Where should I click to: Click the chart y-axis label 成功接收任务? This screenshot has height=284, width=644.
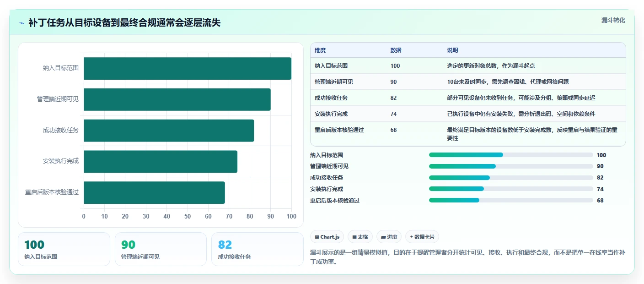click(x=61, y=130)
